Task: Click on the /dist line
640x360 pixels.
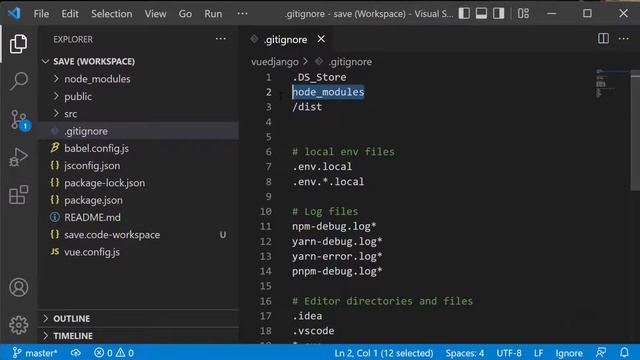Action: click(x=307, y=107)
